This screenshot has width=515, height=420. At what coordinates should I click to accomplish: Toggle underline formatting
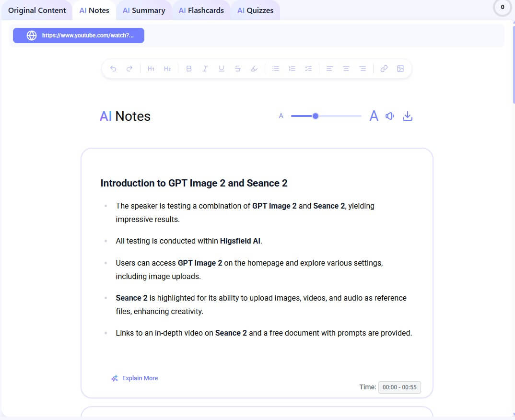tap(222, 69)
